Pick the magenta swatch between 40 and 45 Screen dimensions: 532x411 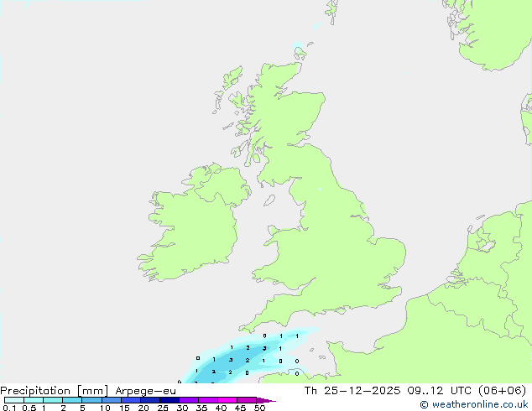227,400
